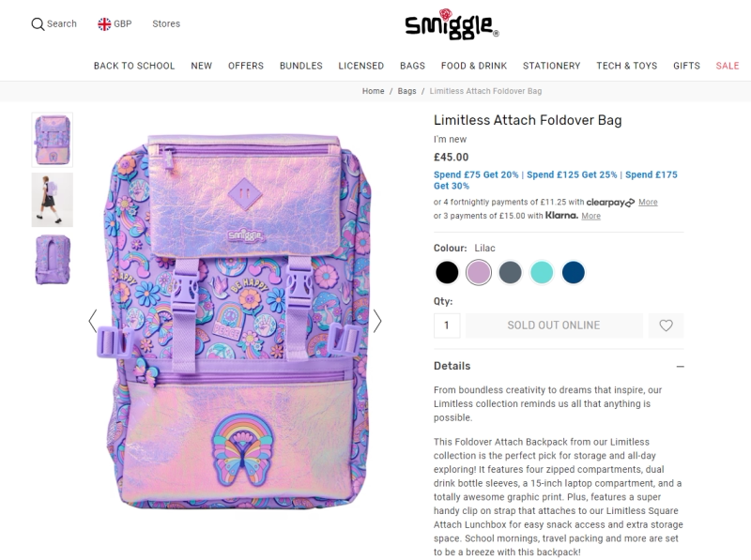Click the Search magnifier icon
The width and height of the screenshot is (751, 560).
tap(38, 24)
